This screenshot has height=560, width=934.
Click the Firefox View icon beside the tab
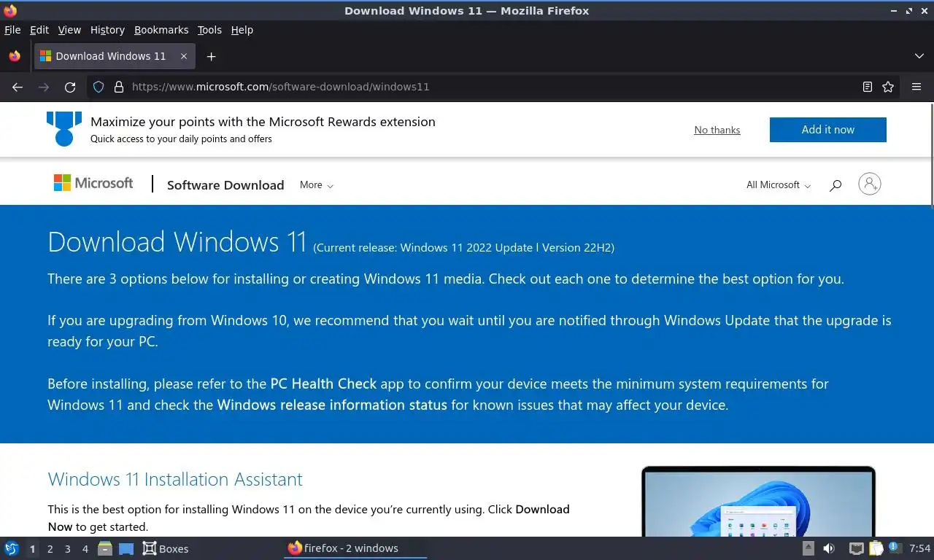click(15, 56)
